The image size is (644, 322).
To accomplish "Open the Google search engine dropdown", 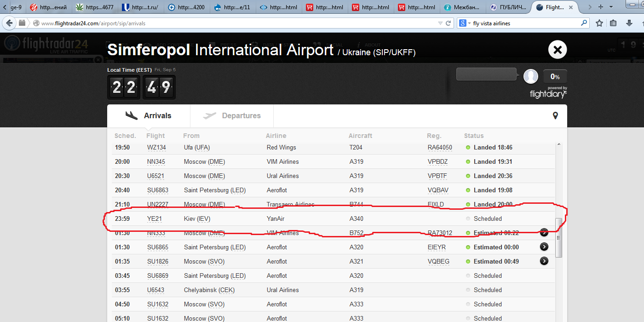I will [x=465, y=23].
